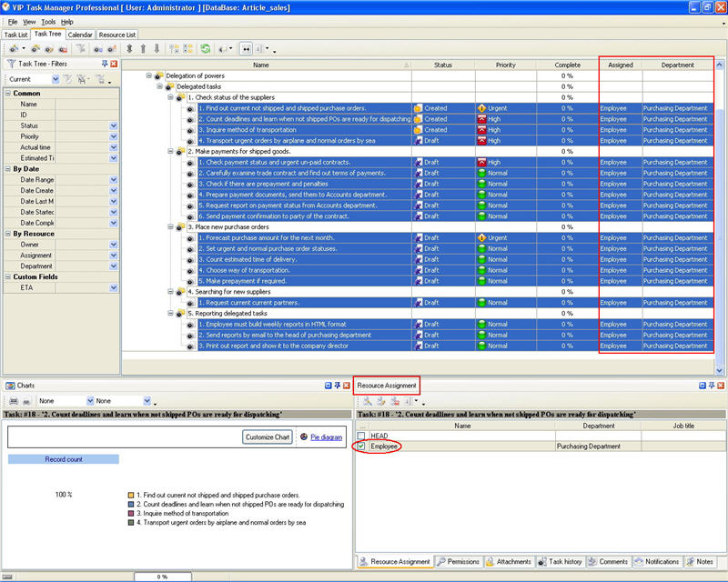The height and width of the screenshot is (582, 728).
Task: Collapse '2. Make payments for shipped goods' group
Action: click(x=170, y=151)
